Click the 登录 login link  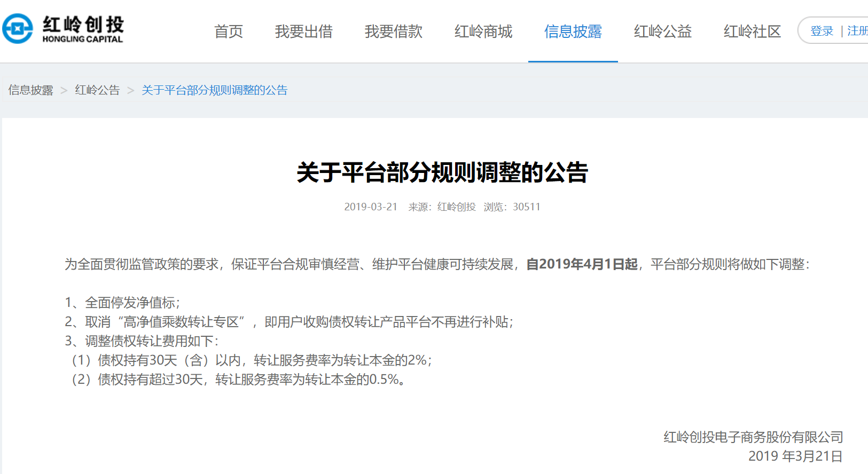822,31
